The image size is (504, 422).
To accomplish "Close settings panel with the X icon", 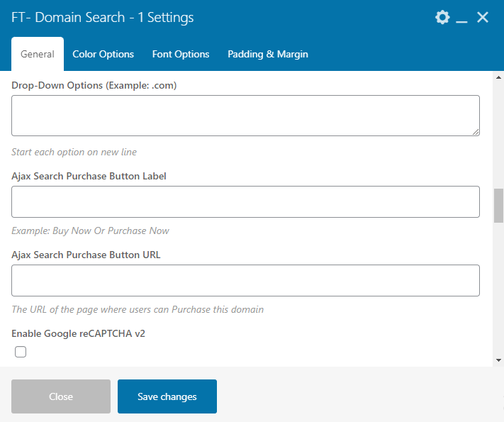I will (x=483, y=18).
